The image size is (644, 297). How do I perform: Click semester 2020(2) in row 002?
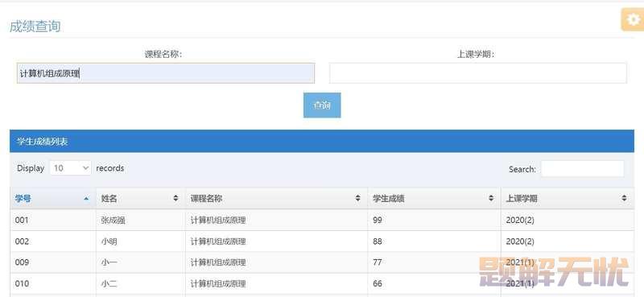(520, 241)
